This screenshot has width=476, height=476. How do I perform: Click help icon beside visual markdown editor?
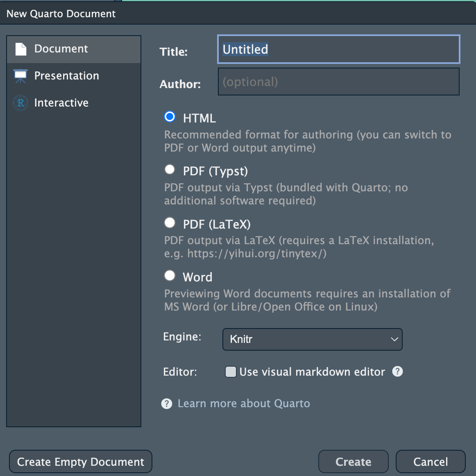[x=397, y=371]
